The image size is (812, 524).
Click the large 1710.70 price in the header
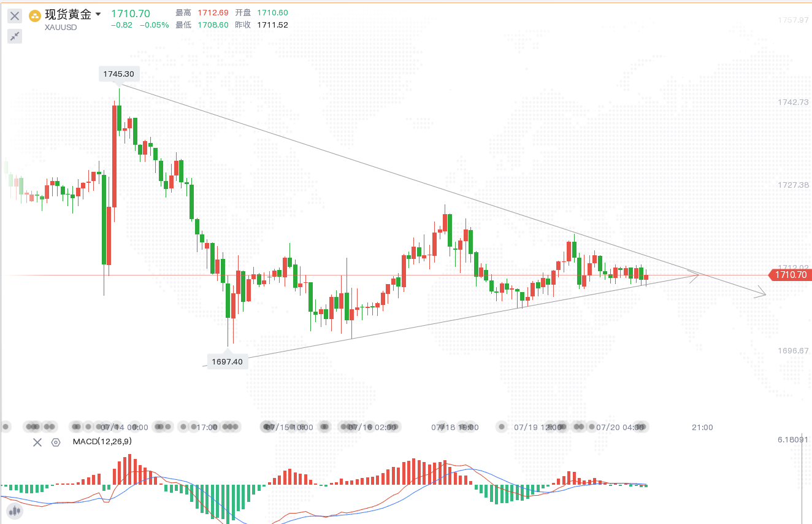131,13
